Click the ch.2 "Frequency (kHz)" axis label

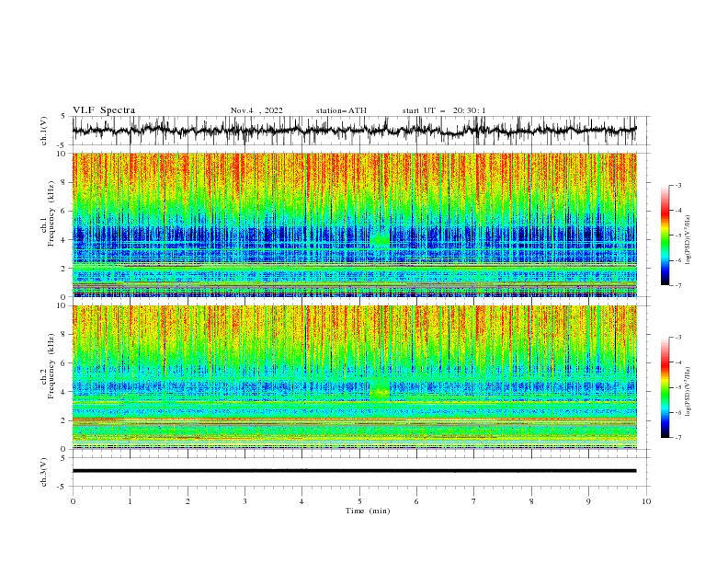pos(51,366)
